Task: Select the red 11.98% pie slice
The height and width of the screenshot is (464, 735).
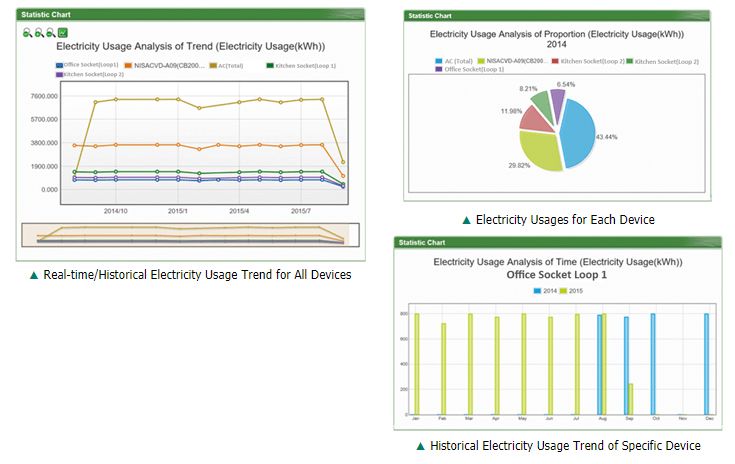Action: click(535, 120)
